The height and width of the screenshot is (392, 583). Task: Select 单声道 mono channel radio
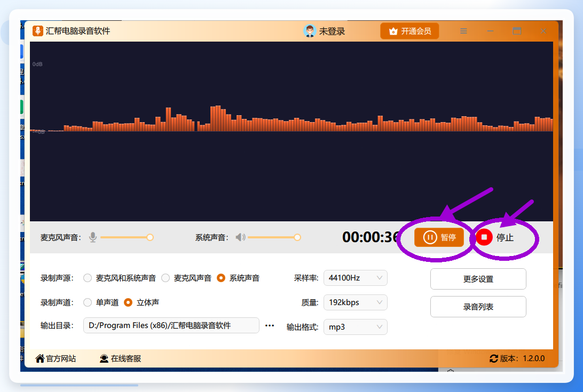(x=88, y=302)
